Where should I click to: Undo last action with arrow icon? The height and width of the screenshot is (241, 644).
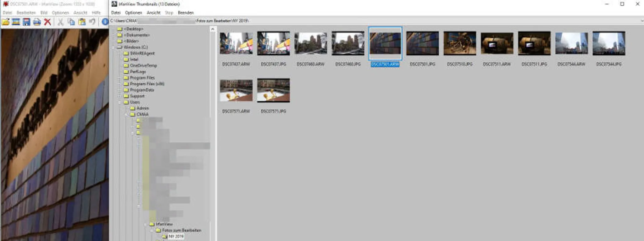coord(92,22)
